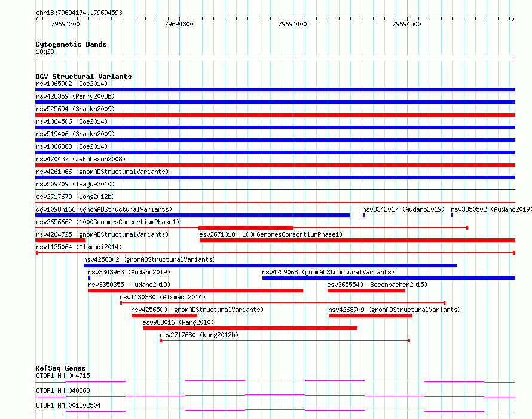Select variant label esv3655540 (Besenbacher2015)
This screenshot has height=419, width=532.
377,285
